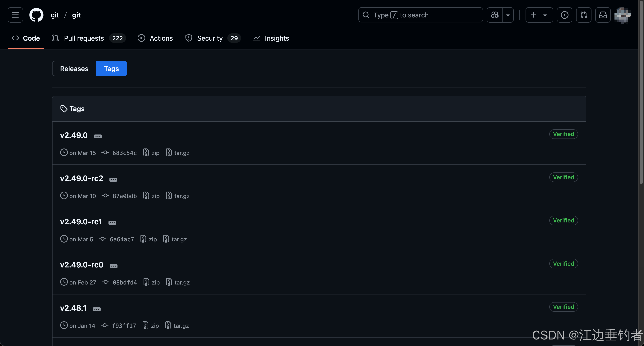This screenshot has width=644, height=346.
Task: Open the create new plus dropdown
Action: click(x=539, y=15)
